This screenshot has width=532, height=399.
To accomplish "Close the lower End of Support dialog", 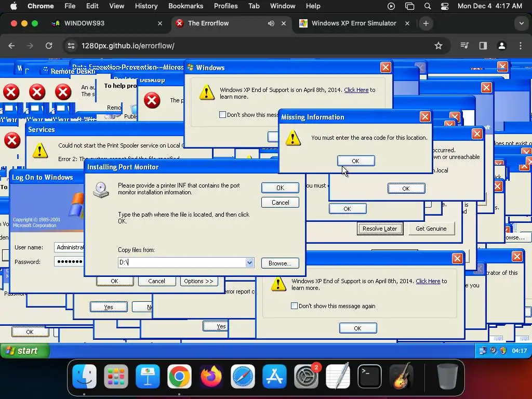I will 457,259.
